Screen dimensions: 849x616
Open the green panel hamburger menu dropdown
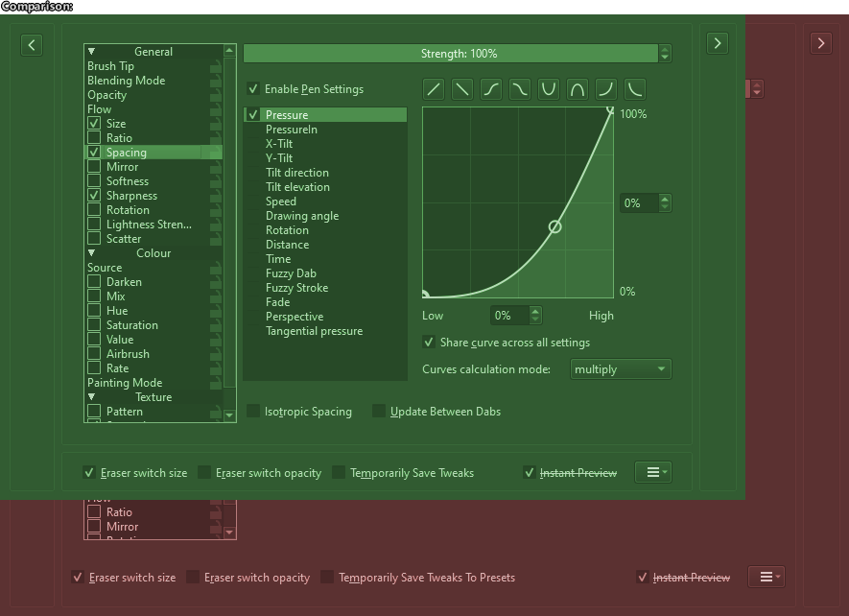pyautogui.click(x=653, y=472)
